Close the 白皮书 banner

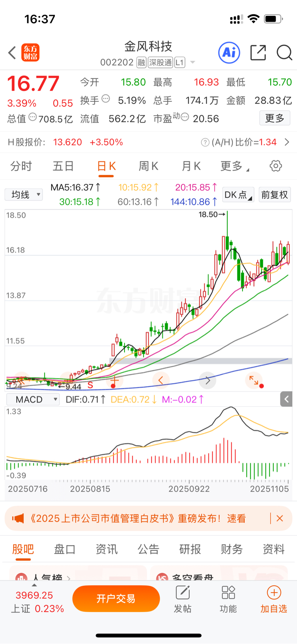[280, 519]
